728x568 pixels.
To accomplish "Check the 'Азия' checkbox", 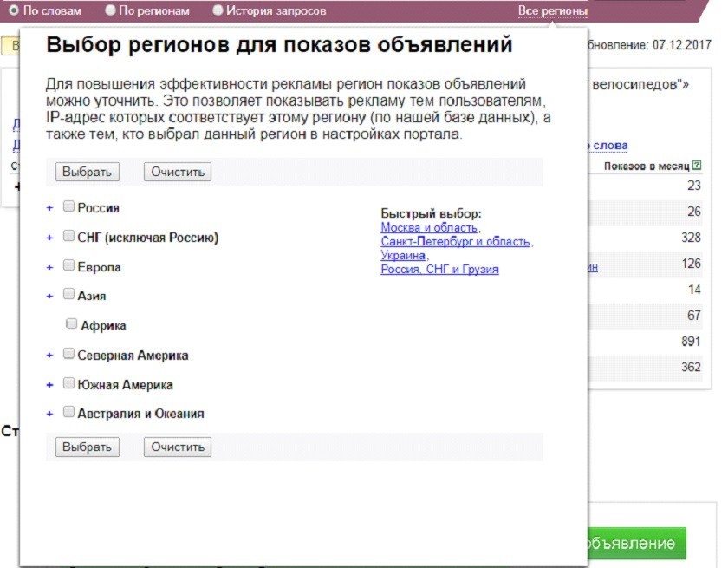I will pos(68,294).
